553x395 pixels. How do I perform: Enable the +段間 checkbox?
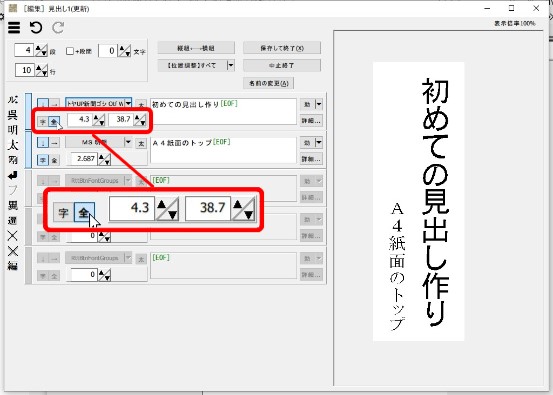pos(70,51)
